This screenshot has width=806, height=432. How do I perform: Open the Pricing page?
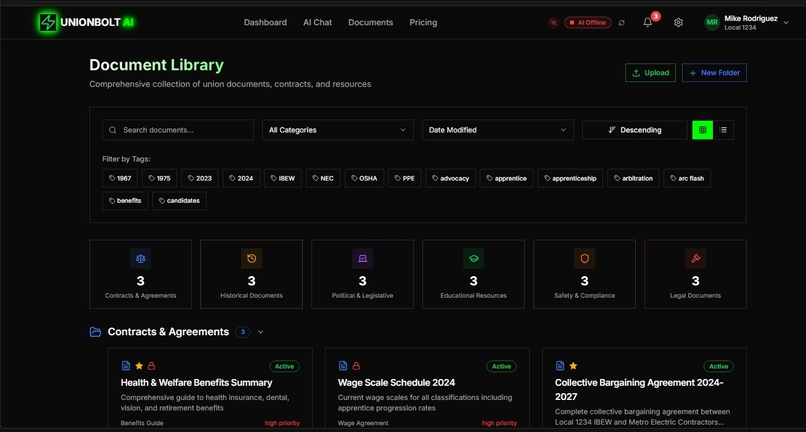(423, 23)
